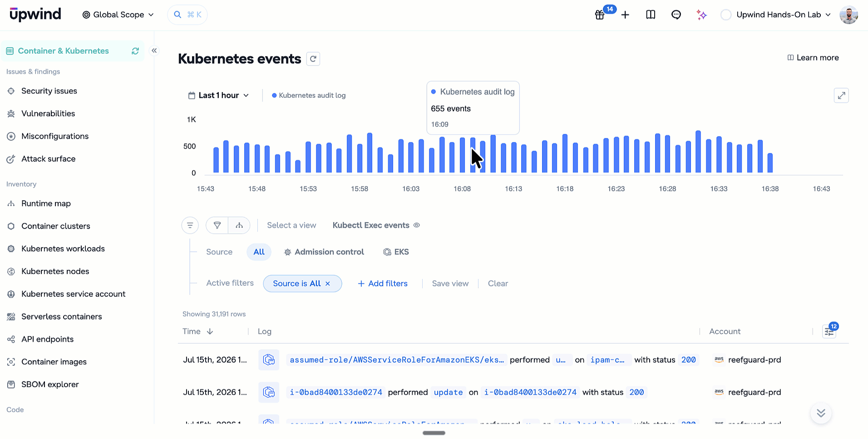
Task: Click the update action tag
Action: click(448, 392)
